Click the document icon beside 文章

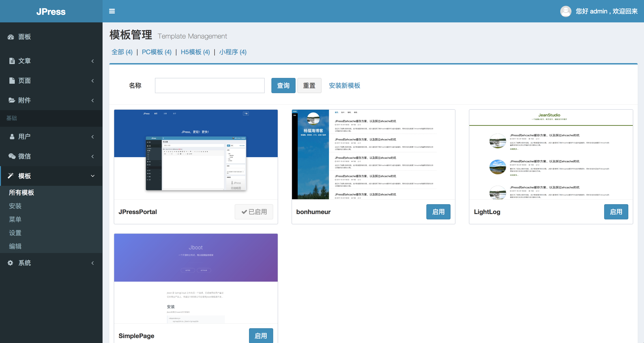click(12, 61)
